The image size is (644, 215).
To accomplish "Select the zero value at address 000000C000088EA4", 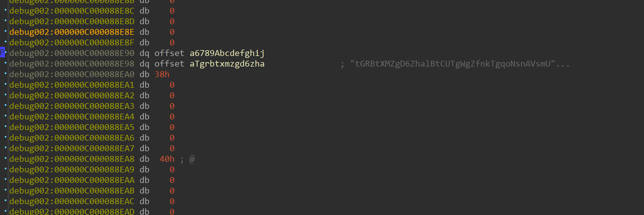I will (172, 117).
